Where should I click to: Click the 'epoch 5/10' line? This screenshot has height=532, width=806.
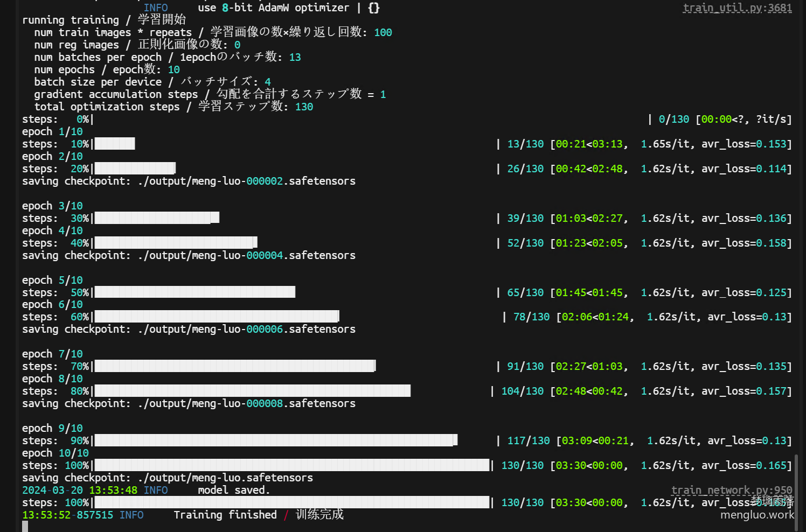(x=52, y=280)
